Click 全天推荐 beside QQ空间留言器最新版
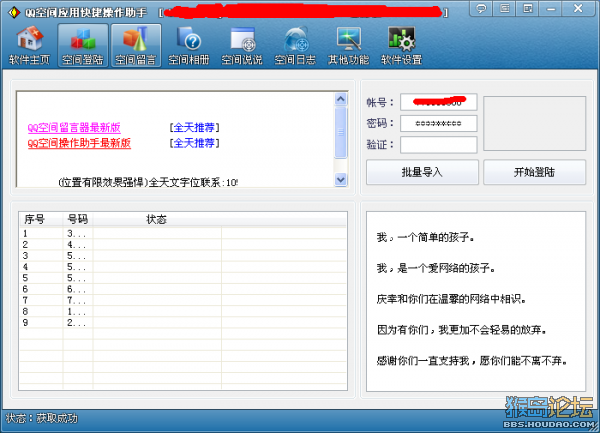 [x=194, y=127]
